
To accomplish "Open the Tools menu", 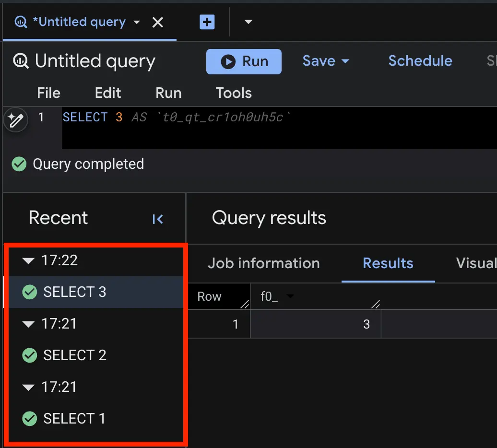I will [234, 93].
